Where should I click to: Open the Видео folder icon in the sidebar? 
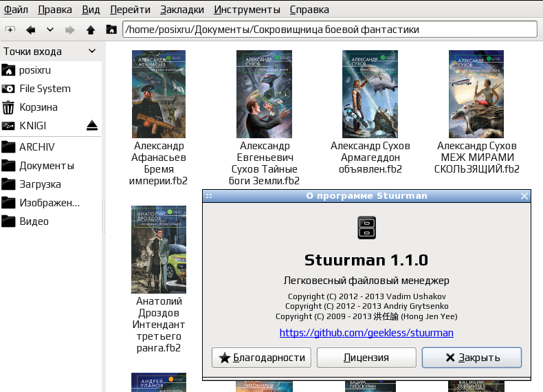[x=8, y=221]
